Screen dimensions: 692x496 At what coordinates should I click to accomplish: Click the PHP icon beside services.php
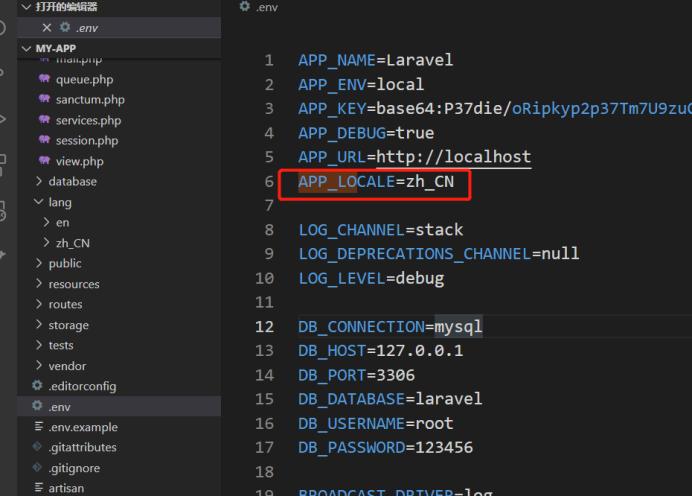tap(44, 120)
